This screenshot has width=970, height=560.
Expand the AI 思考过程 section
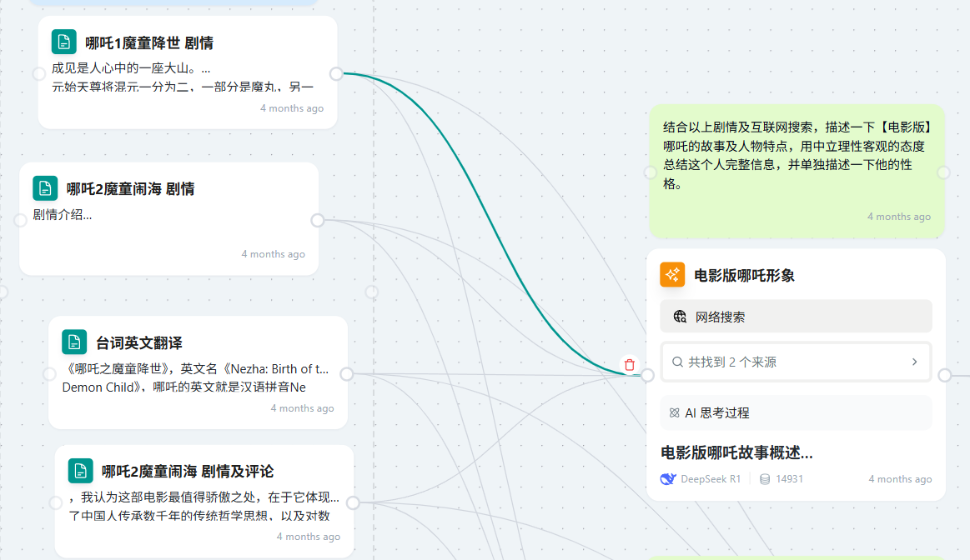pos(797,412)
